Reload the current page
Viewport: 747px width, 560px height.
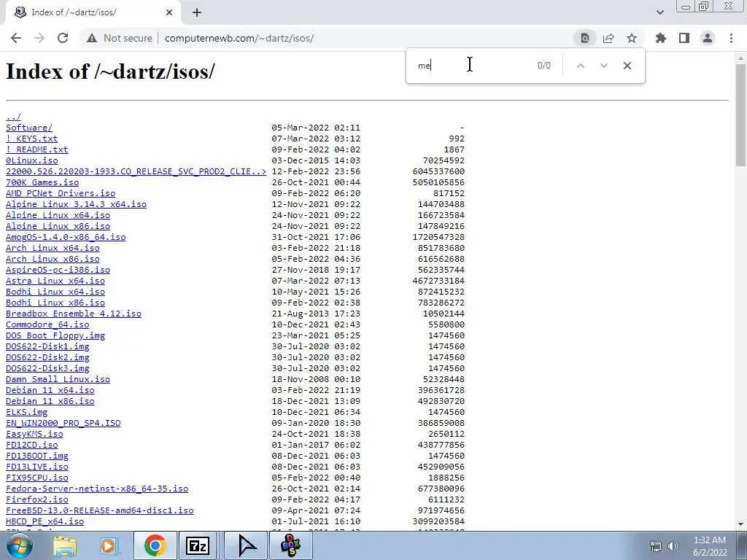click(x=63, y=38)
